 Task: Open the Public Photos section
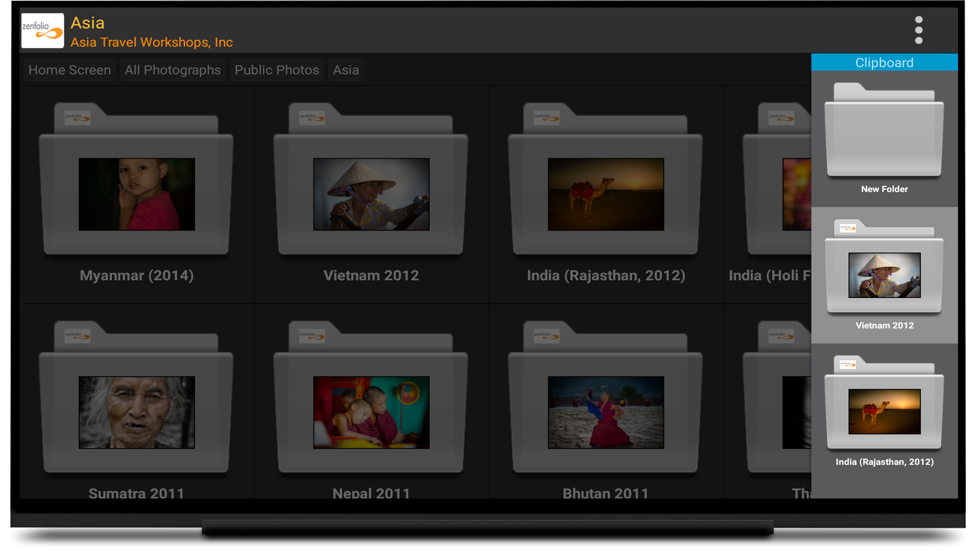coord(276,70)
